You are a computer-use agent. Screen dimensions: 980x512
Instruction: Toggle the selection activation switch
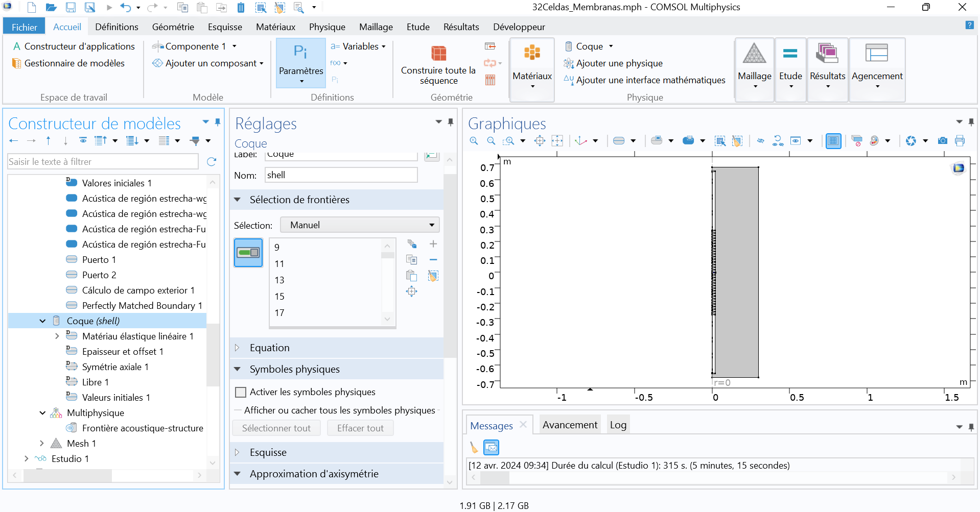[x=248, y=253]
